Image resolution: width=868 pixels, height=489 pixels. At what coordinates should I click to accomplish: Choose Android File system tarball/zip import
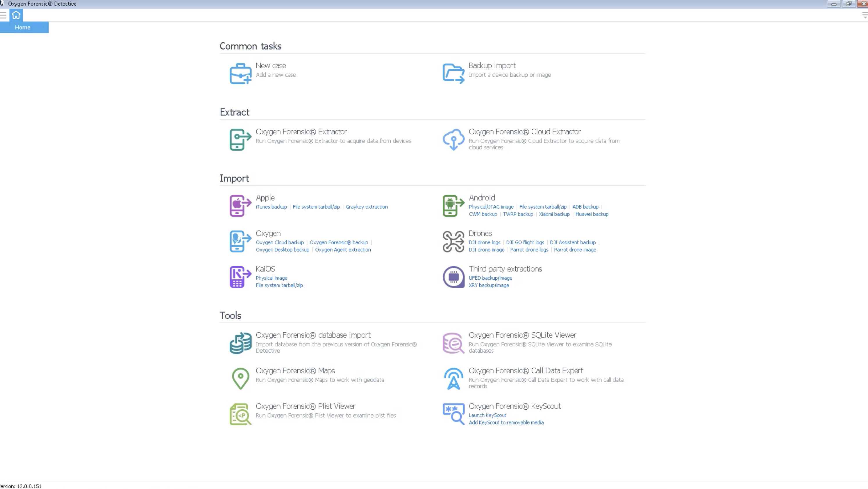tap(543, 207)
